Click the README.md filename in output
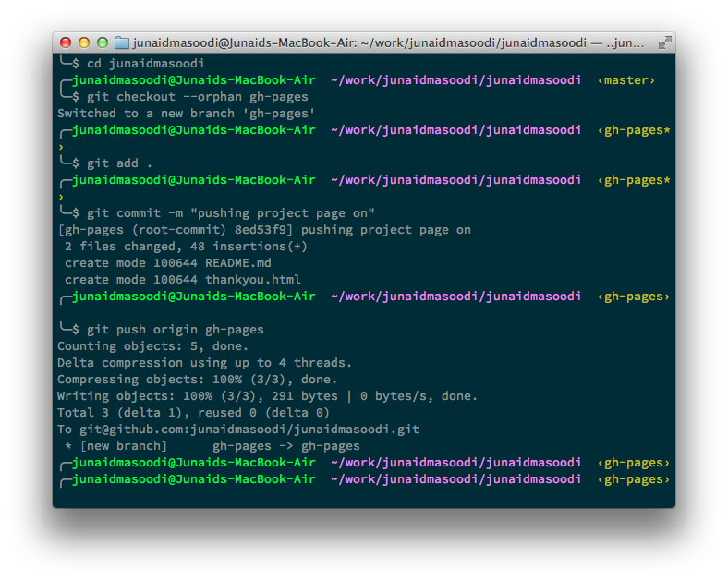 (238, 263)
